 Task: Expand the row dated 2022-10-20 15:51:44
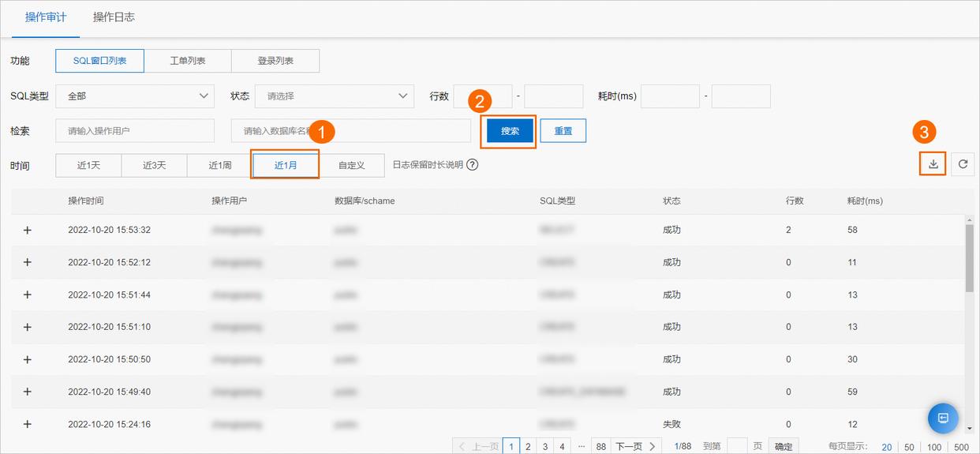pos(28,295)
